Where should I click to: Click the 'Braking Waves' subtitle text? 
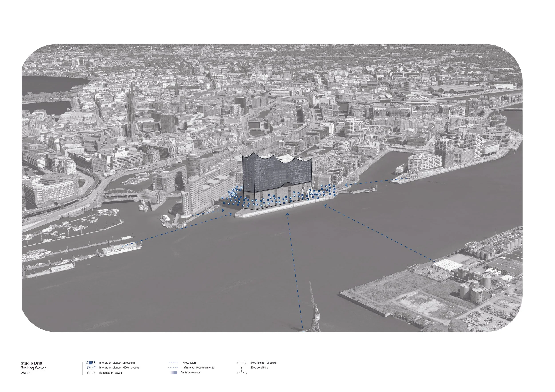tap(33, 368)
